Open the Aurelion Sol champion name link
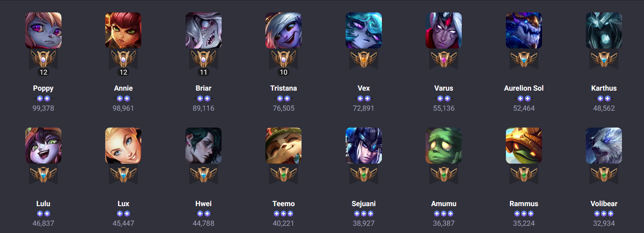644x233 pixels. pyautogui.click(x=524, y=88)
